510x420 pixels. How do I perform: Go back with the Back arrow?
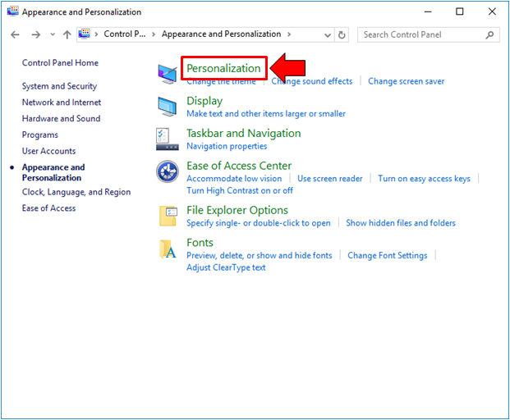coord(16,34)
